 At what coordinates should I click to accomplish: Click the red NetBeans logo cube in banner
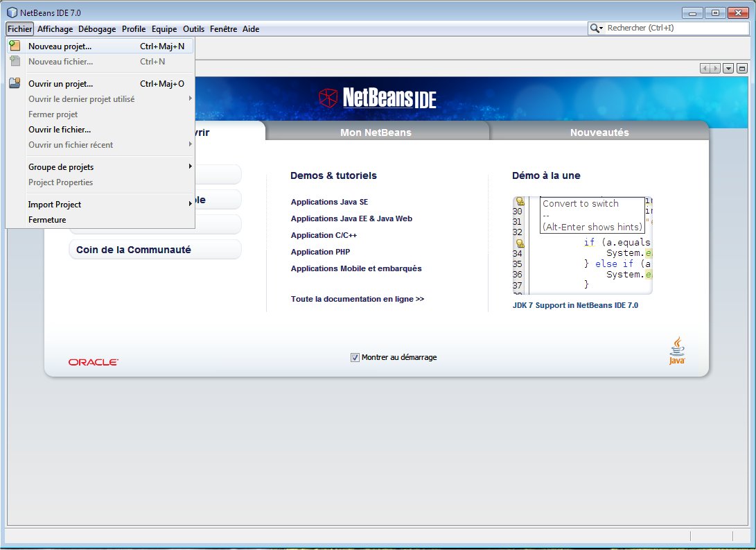point(328,98)
